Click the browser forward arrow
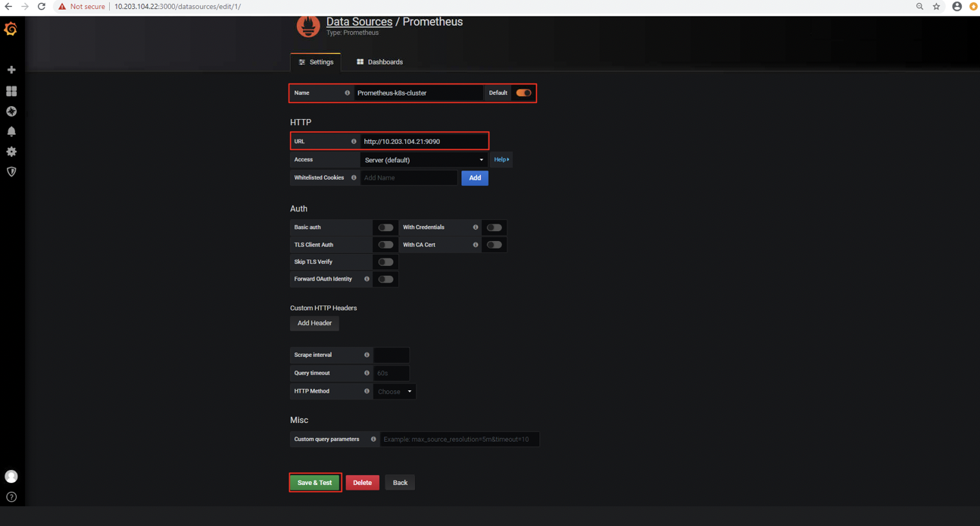Screen dimensions: 980x526 point(25,7)
